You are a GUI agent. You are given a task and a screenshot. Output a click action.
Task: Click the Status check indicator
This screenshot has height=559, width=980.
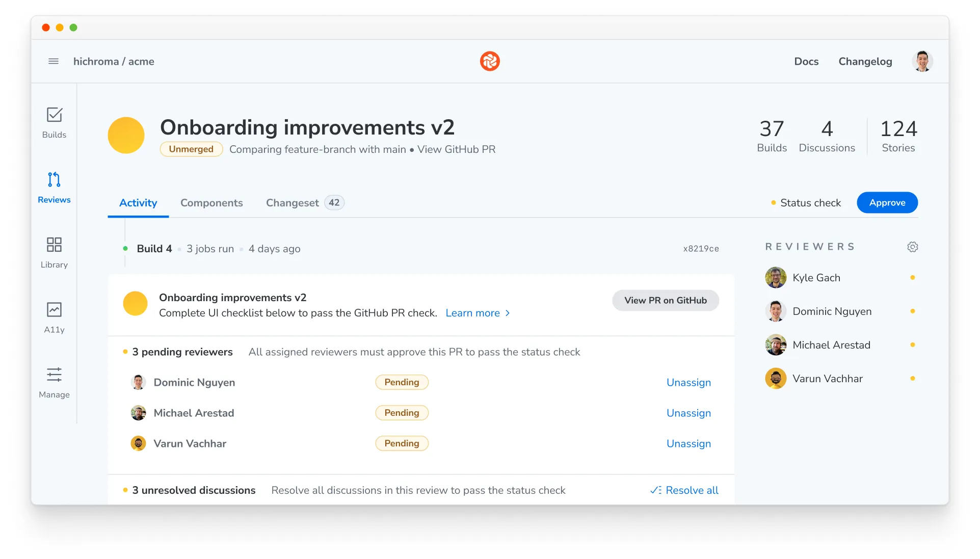click(806, 203)
